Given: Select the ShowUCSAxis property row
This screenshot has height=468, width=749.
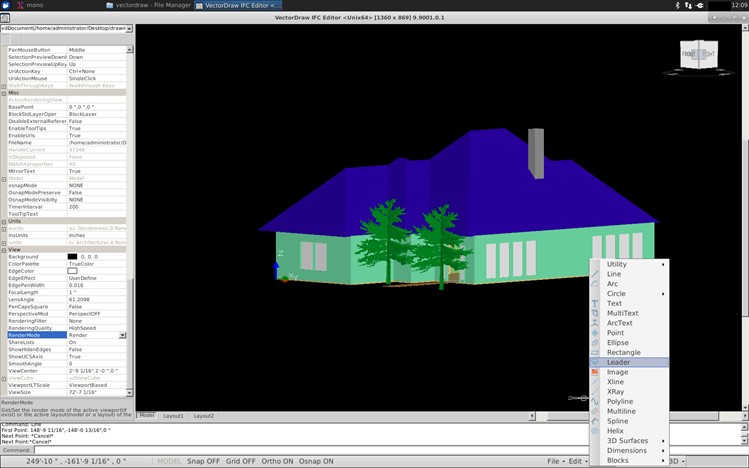Looking at the screenshot, I should [67, 357].
